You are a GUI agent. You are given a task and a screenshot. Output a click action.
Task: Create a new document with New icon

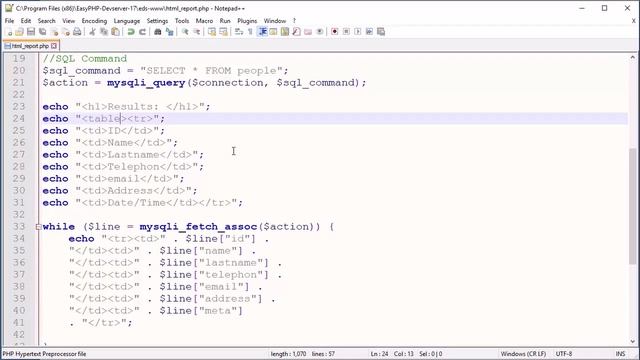pos(9,32)
